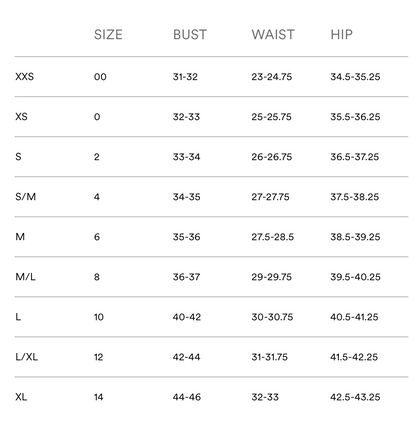Select the XL row label
The width and height of the screenshot is (416, 431).
[x=21, y=397]
